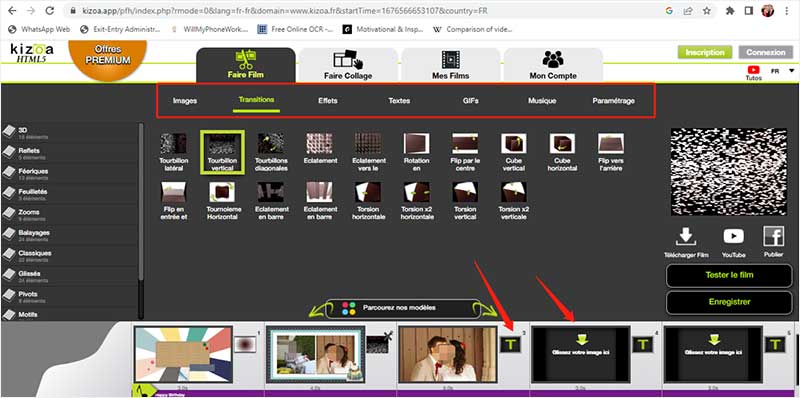800x398 pixels.
Task: Open the Effets menu
Action: pos(328,101)
